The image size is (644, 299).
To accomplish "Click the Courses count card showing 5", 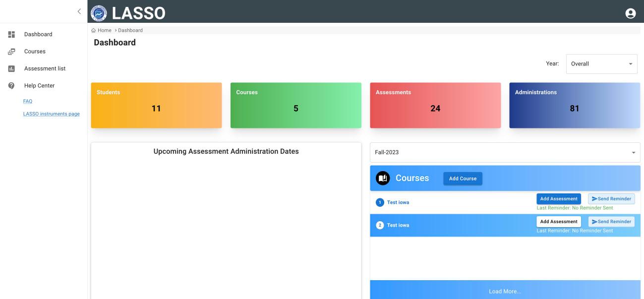I will point(296,105).
